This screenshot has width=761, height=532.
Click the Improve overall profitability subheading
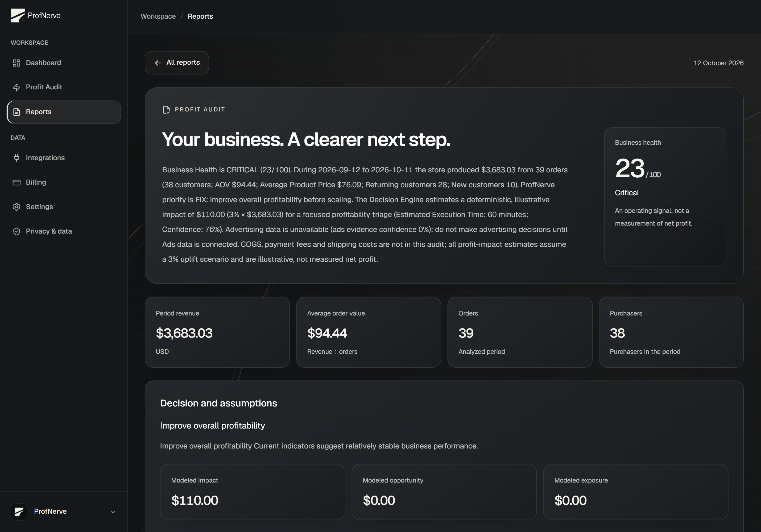coord(212,426)
